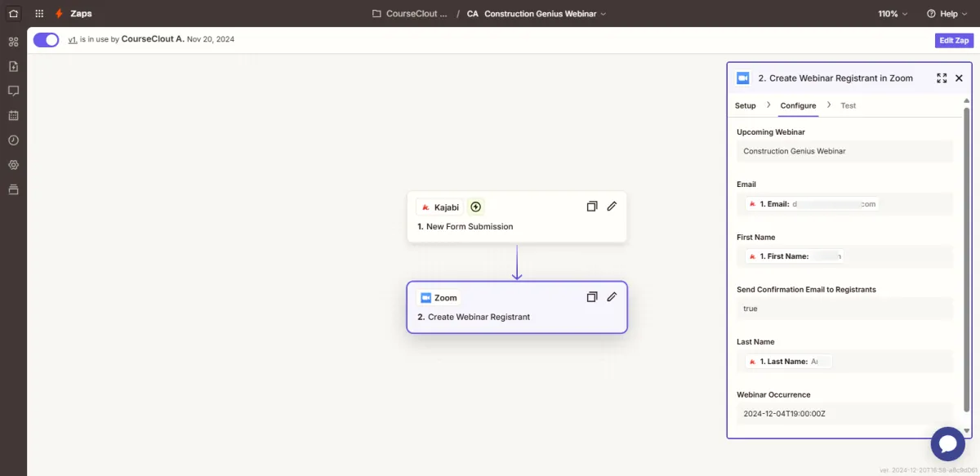Screen dimensions: 980x476
Task: Select the '2. Create Webinar Registrant' step text
Action: (x=474, y=317)
